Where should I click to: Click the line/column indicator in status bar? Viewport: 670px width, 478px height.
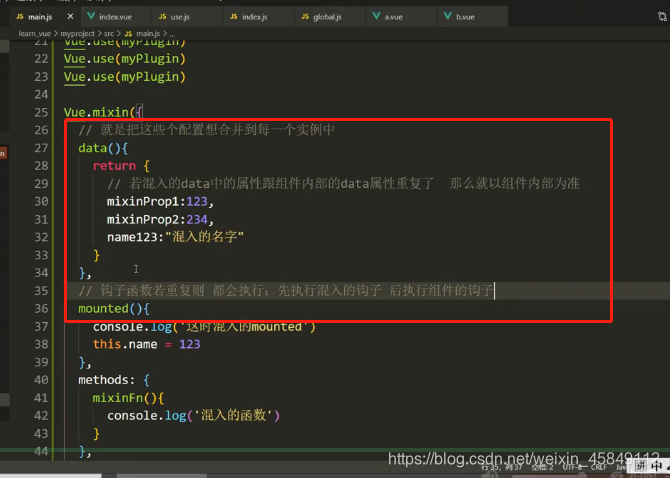pyautogui.click(x=501, y=467)
